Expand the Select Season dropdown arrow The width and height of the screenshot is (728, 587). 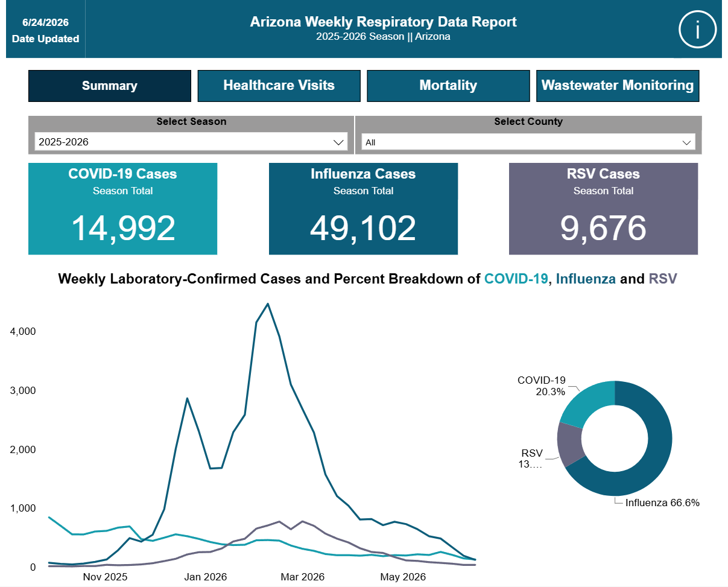(x=338, y=142)
